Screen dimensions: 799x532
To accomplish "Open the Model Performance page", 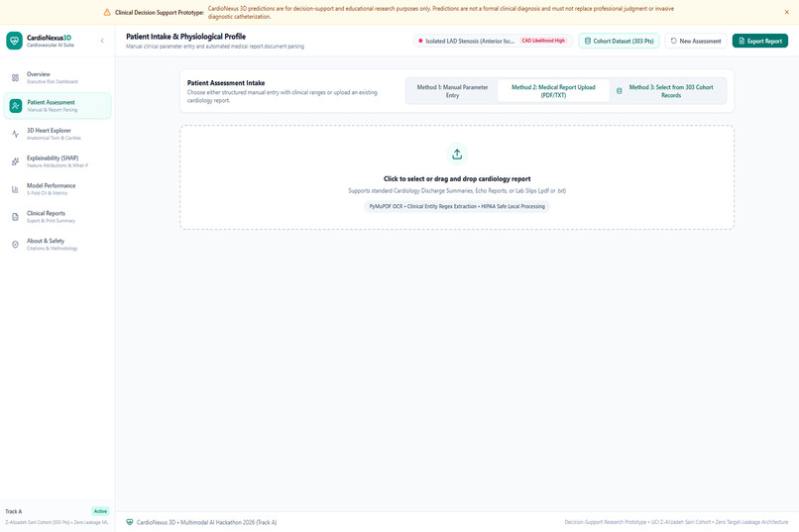I will [x=57, y=189].
